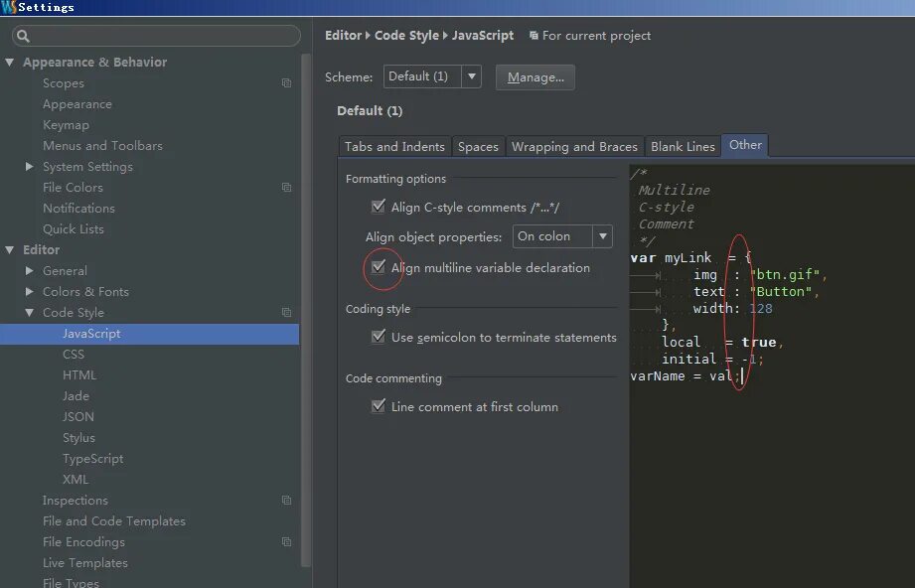Click the Manage... button
Image resolution: width=915 pixels, height=588 pixels.
pyautogui.click(x=535, y=77)
